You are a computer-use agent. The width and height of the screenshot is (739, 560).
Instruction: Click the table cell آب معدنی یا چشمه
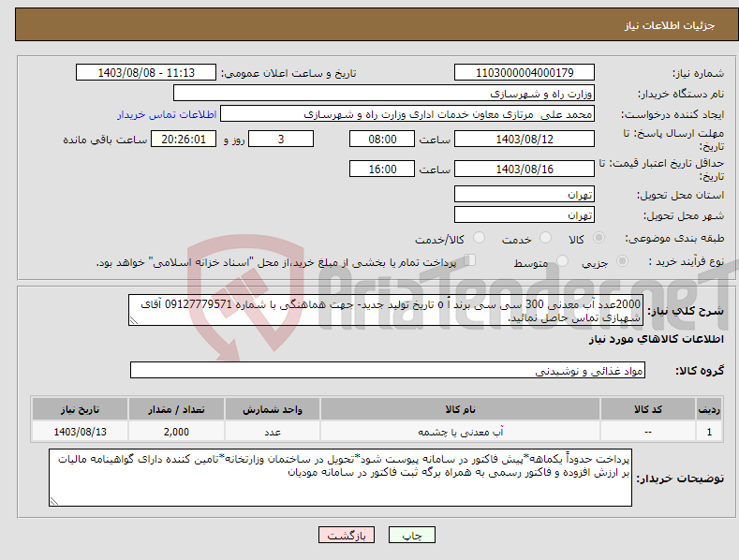[460, 432]
